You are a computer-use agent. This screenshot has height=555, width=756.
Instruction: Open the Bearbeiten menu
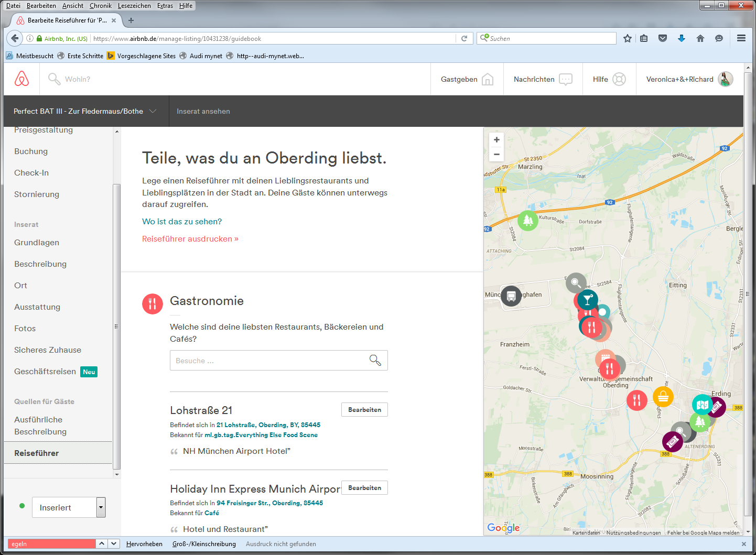tap(41, 6)
